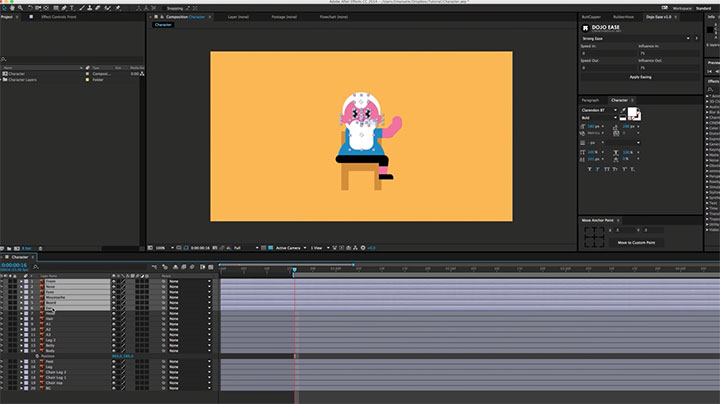The height and width of the screenshot is (404, 720).
Task: Click Dojo Ease help question button
Action: point(697,39)
